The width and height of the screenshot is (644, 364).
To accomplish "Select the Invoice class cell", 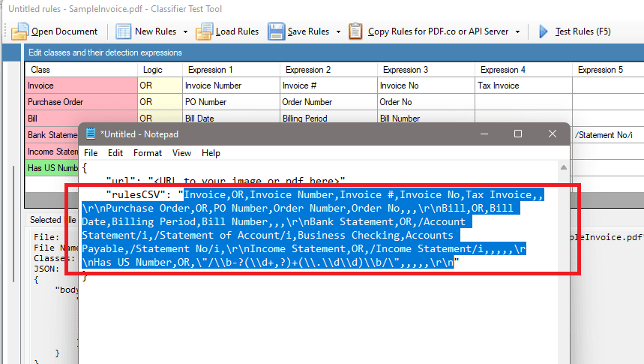I will [80, 86].
